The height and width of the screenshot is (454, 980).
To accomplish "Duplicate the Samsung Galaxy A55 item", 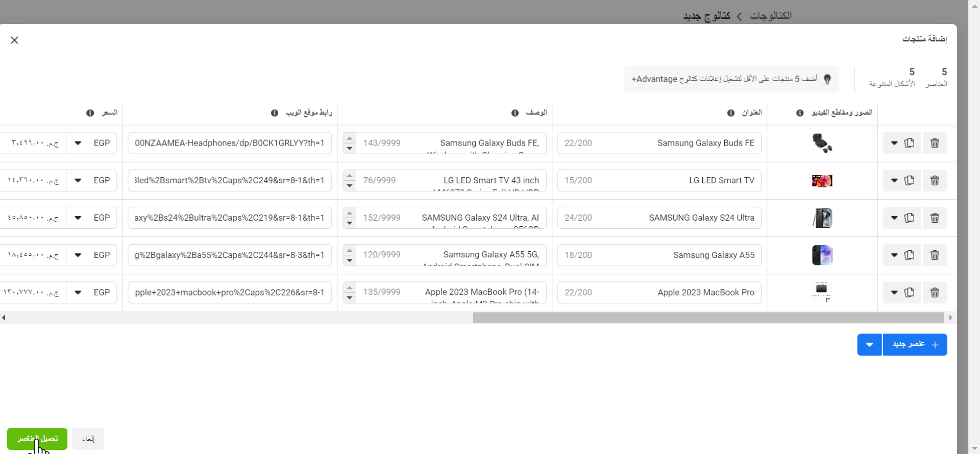I will [x=910, y=255].
